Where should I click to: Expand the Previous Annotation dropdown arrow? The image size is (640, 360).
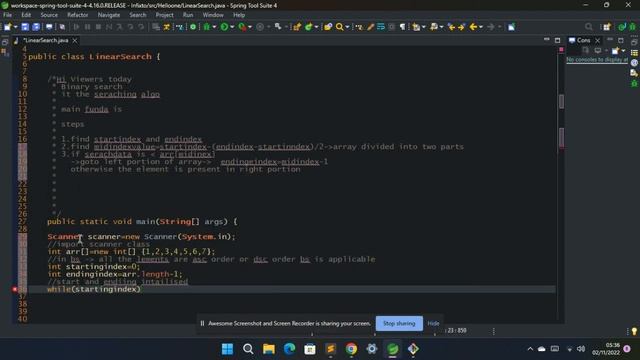pos(442,27)
